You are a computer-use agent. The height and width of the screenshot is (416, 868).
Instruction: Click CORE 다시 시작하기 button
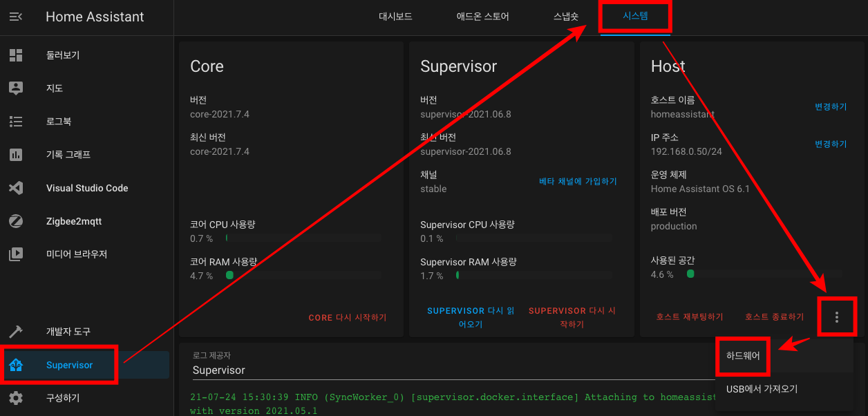click(x=348, y=318)
